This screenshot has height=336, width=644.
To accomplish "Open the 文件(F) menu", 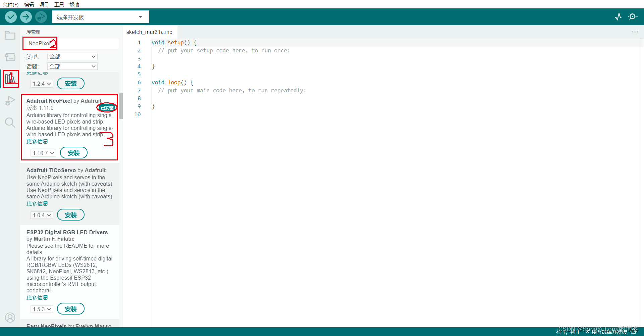I will [x=10, y=4].
